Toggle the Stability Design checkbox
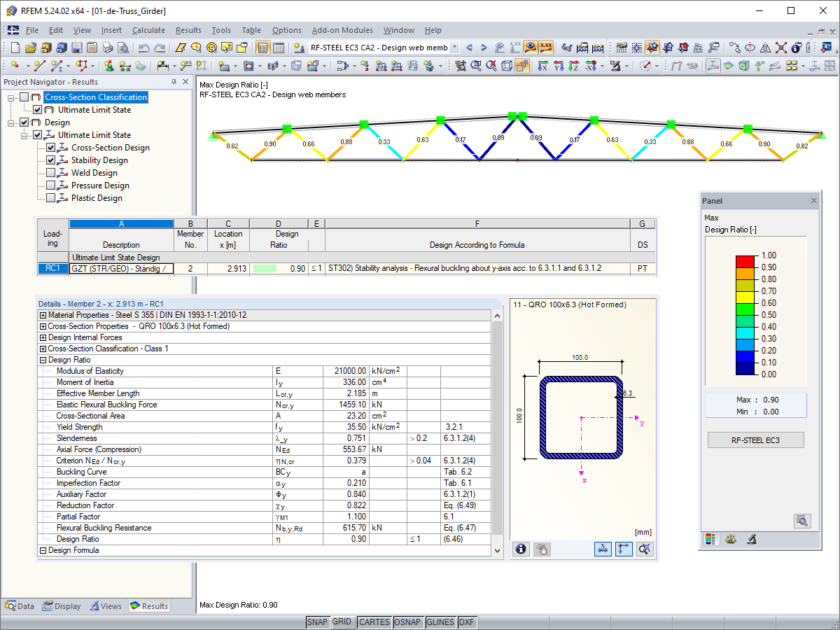This screenshot has width=840, height=630. [51, 160]
